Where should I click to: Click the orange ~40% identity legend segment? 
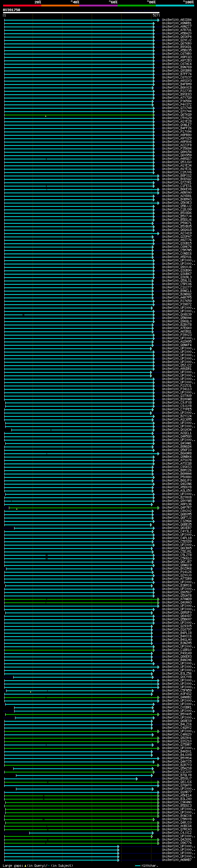(60, 6)
